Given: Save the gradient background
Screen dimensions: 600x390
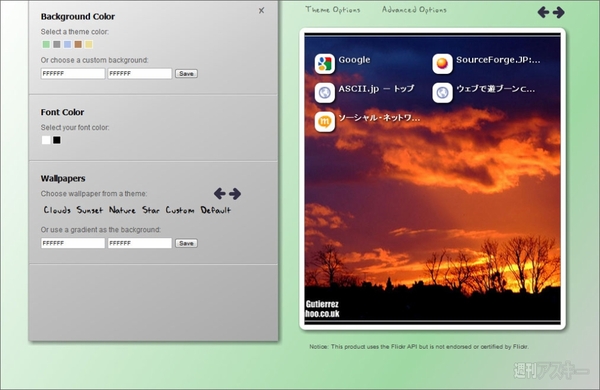Looking at the screenshot, I should click(186, 243).
